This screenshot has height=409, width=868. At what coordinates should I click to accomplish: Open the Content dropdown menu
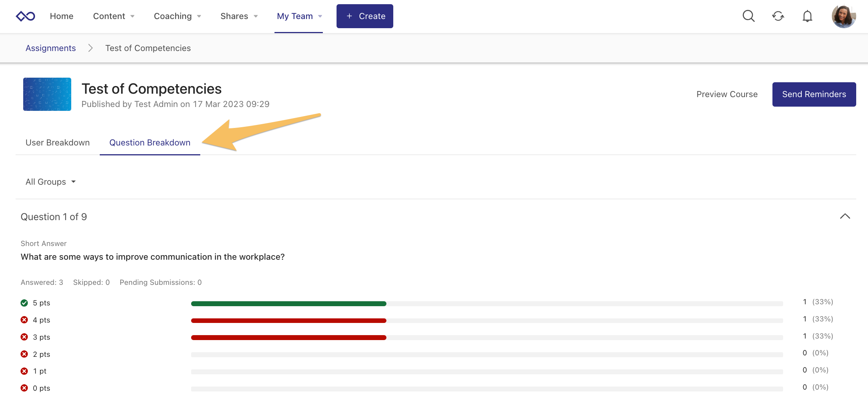pos(113,16)
